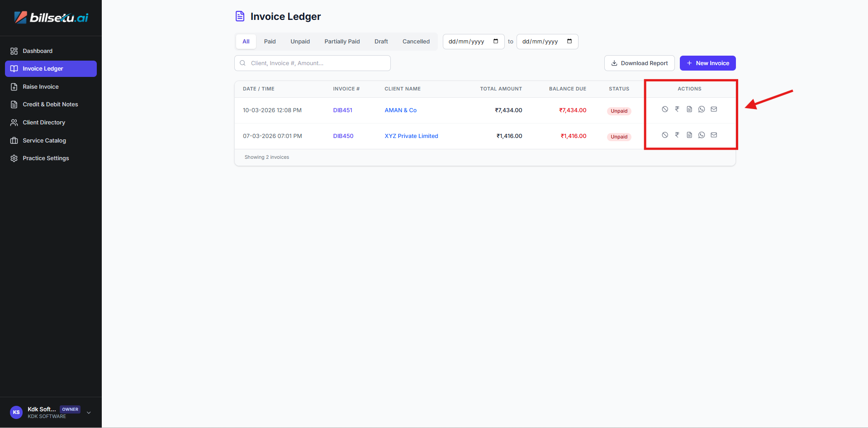Image resolution: width=868 pixels, height=428 pixels.
Task: Focus the client and invoice search field
Action: [317, 63]
